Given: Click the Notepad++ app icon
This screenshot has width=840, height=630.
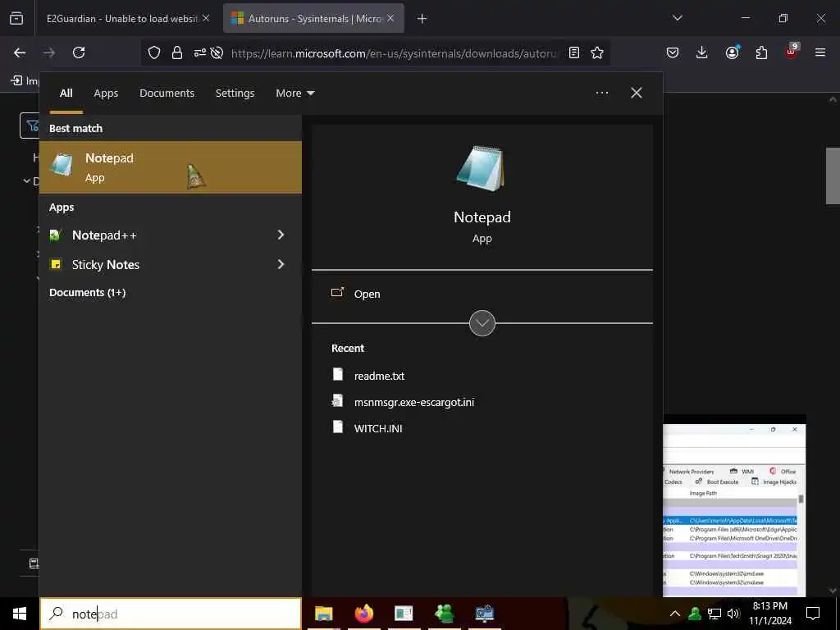Looking at the screenshot, I should pos(55,235).
